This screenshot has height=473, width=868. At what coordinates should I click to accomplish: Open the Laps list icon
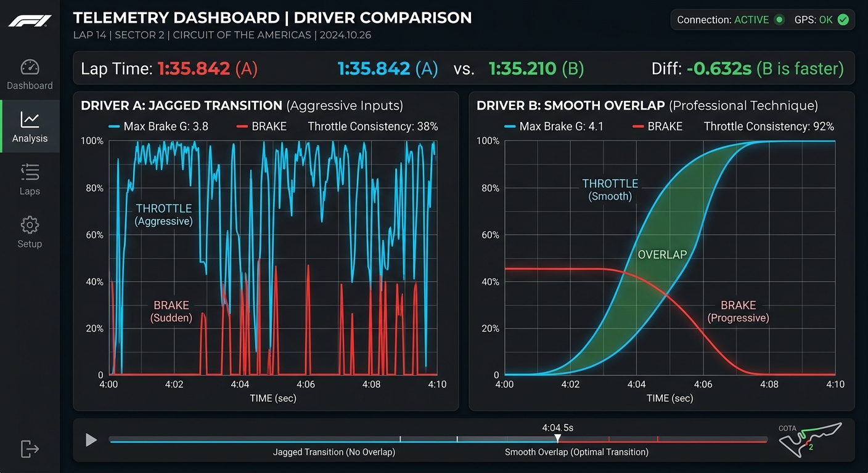pyautogui.click(x=30, y=172)
